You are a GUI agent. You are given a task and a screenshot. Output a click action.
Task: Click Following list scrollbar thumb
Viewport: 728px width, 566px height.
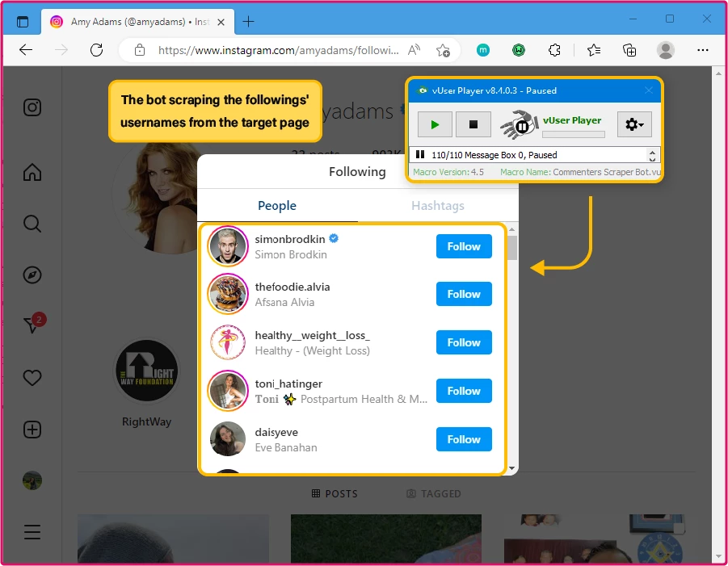point(512,248)
